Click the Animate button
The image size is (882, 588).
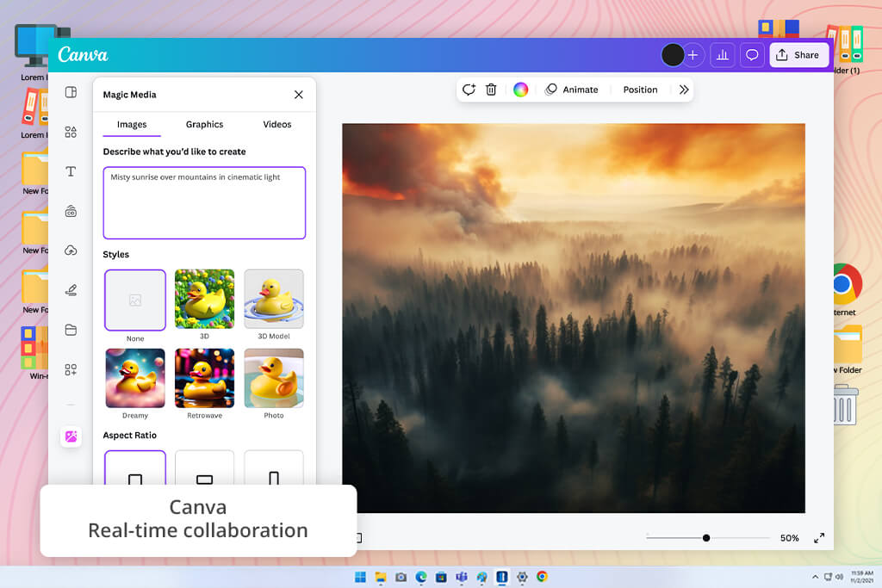572,90
